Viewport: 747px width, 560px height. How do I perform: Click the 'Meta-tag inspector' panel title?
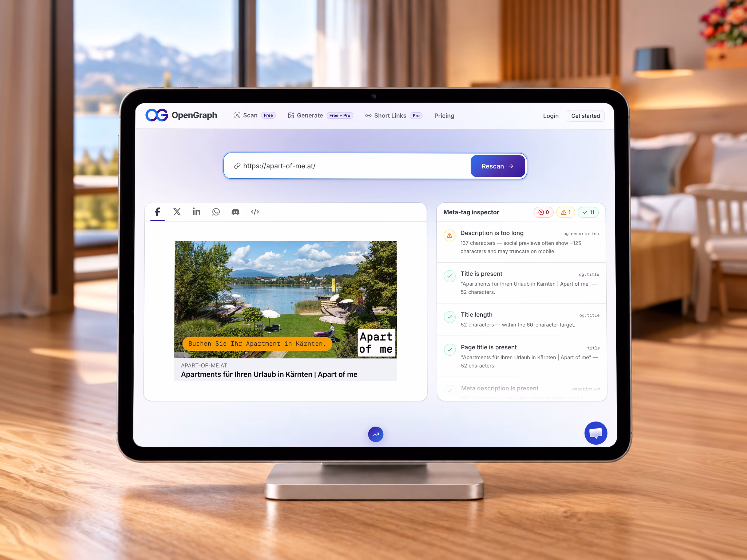click(471, 212)
